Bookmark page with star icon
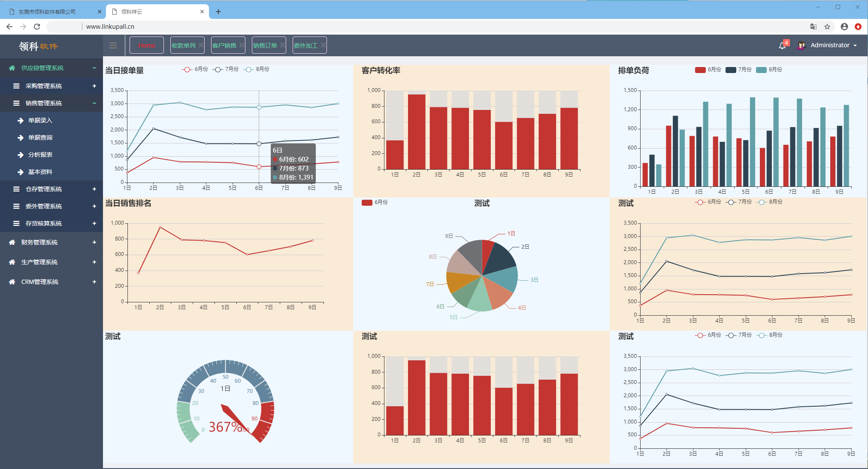 (x=827, y=27)
